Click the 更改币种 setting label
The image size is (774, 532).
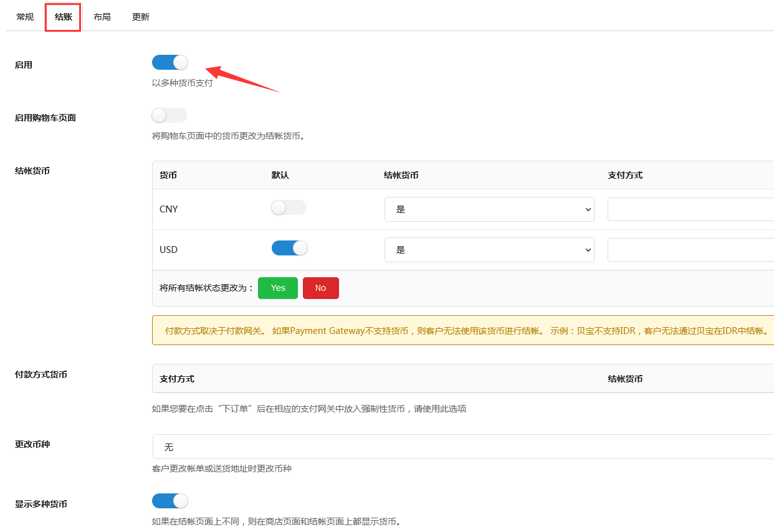coord(32,444)
